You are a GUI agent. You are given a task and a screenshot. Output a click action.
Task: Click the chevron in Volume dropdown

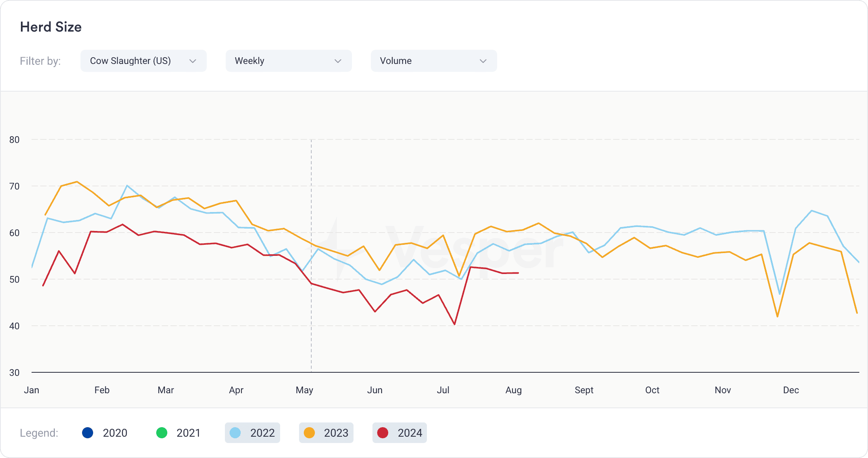pos(483,61)
